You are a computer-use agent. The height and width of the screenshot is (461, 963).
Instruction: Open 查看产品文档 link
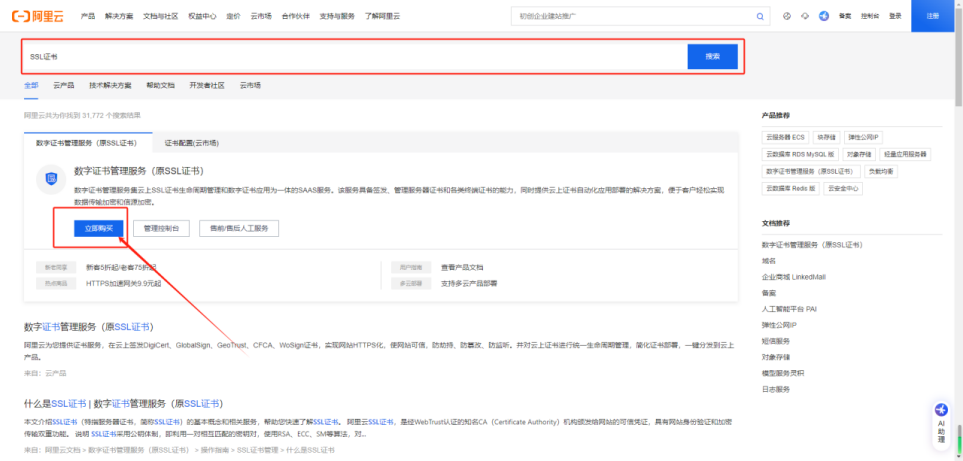click(462, 268)
